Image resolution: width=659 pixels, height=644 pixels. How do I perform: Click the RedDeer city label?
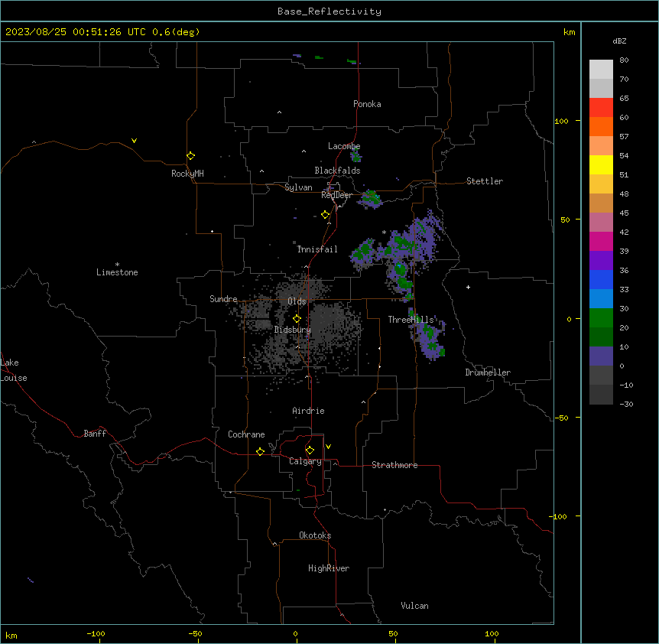(x=337, y=195)
